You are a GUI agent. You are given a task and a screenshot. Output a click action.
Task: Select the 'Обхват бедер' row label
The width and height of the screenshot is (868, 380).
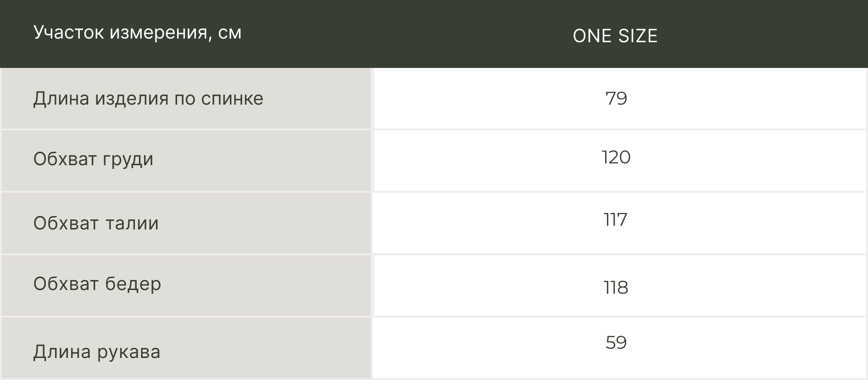point(97,284)
